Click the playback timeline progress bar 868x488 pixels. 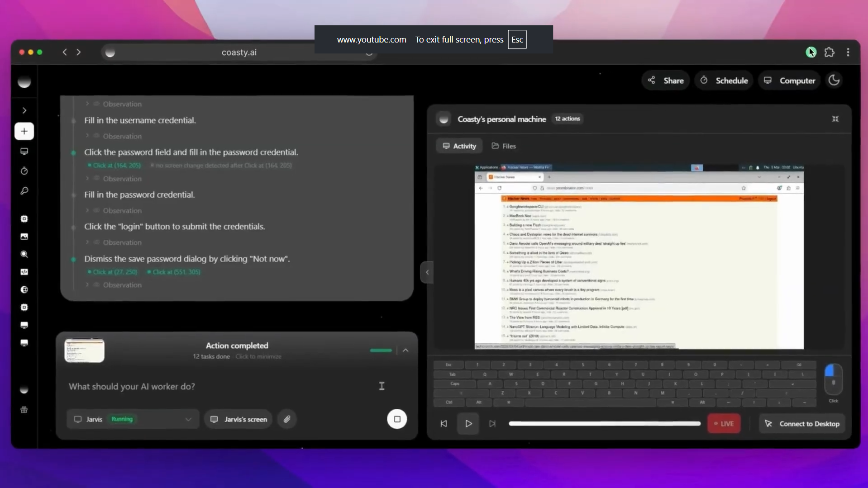(x=605, y=424)
